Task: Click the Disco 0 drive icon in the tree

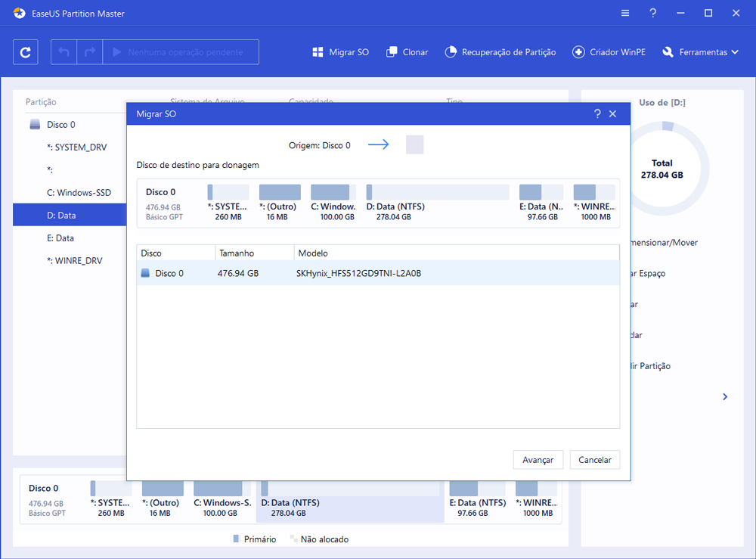Action: tap(35, 125)
